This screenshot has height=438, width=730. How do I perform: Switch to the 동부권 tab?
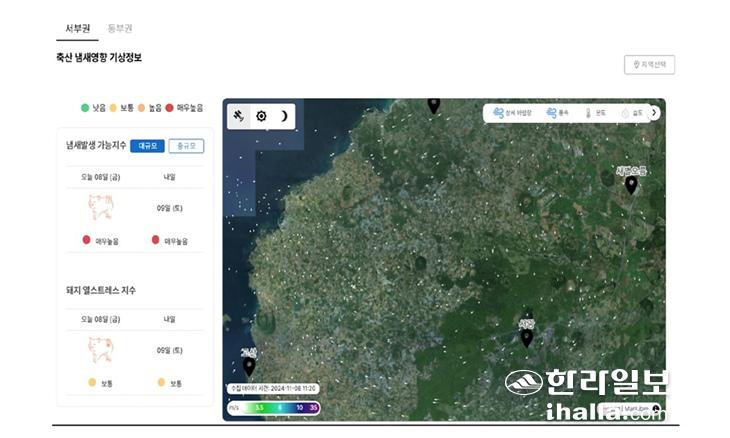119,28
